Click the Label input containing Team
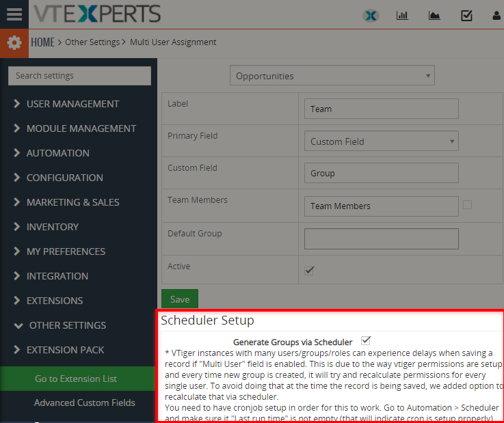Image resolution: width=504 pixels, height=423 pixels. click(x=381, y=109)
